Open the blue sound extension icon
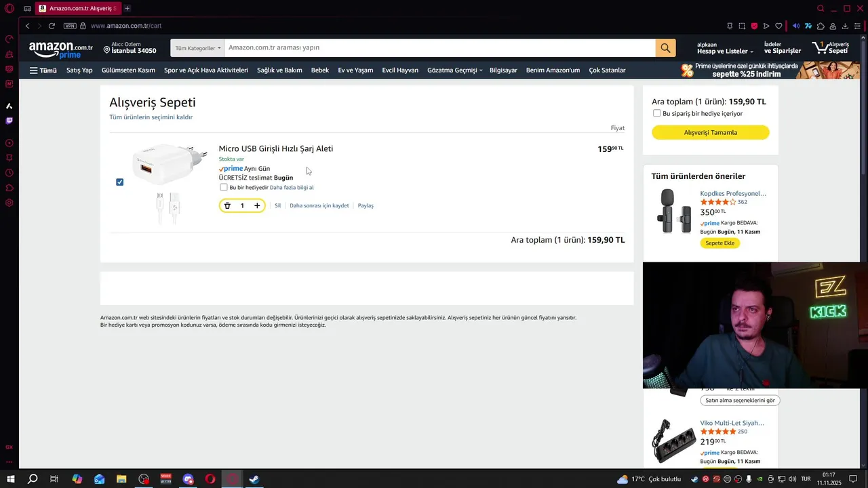The image size is (868, 488). [796, 26]
